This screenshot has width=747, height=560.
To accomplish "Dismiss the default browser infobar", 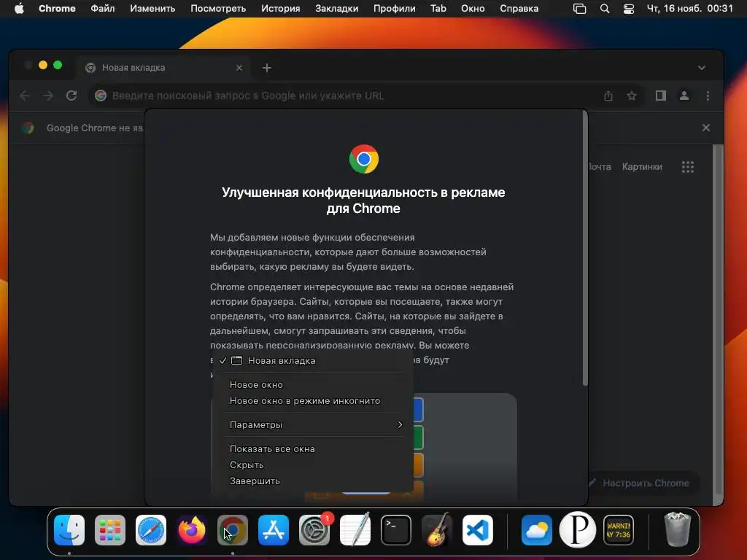I will 706,128.
